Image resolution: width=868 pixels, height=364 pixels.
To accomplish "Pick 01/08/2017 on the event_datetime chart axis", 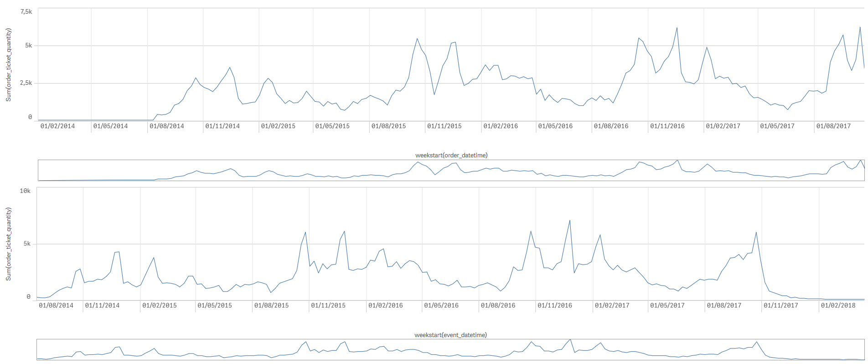I will (724, 305).
